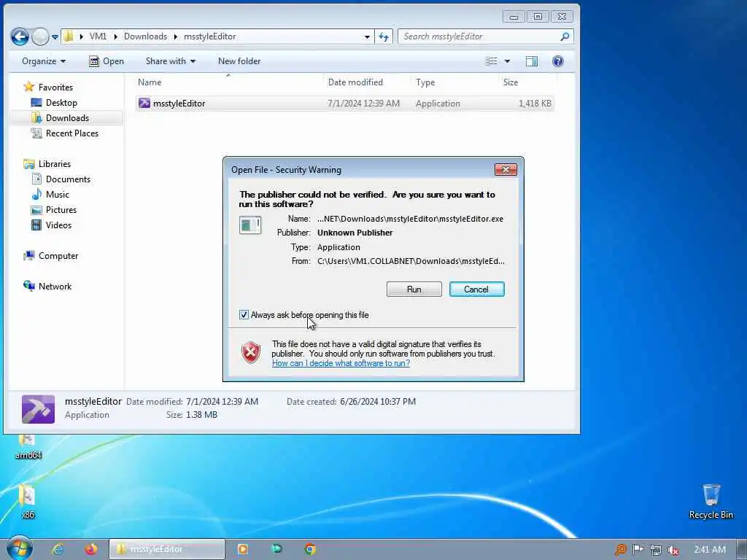Open the Share with menu
Viewport: 747px width, 560px height.
click(x=171, y=61)
